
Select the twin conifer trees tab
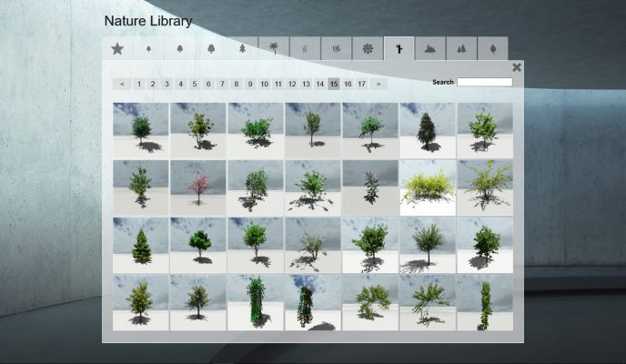[x=461, y=49]
